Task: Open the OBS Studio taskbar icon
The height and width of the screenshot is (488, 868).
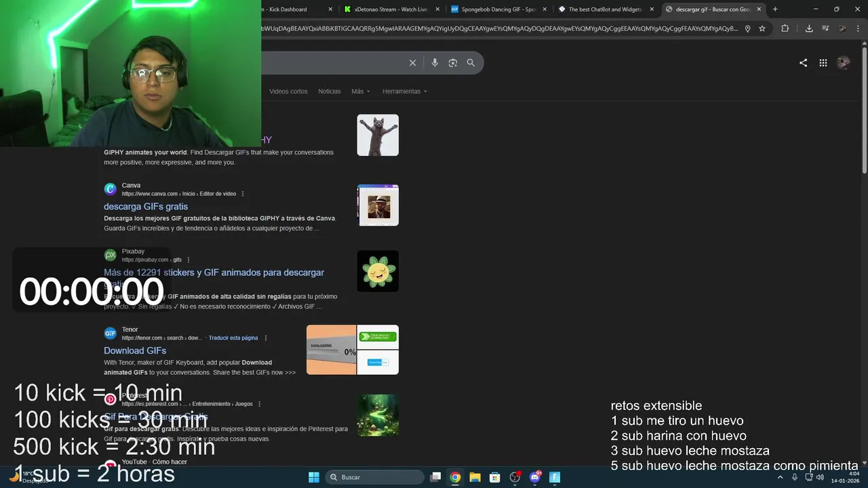Action: click(515, 477)
